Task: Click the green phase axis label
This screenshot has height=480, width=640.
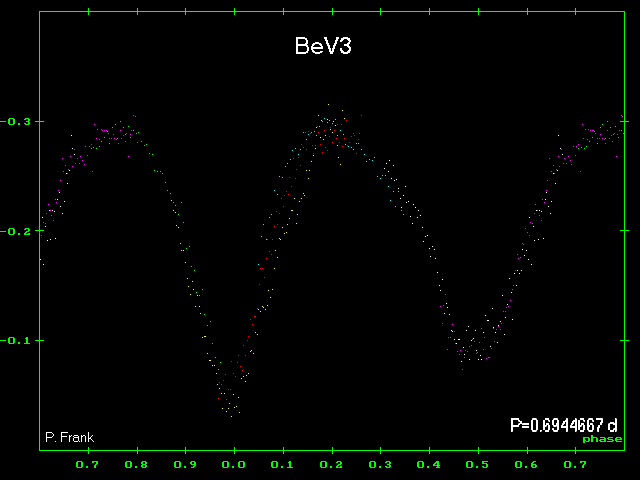Action: 602,439
